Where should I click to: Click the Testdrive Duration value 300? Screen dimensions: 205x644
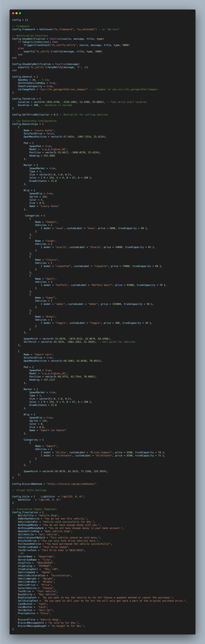36,105
